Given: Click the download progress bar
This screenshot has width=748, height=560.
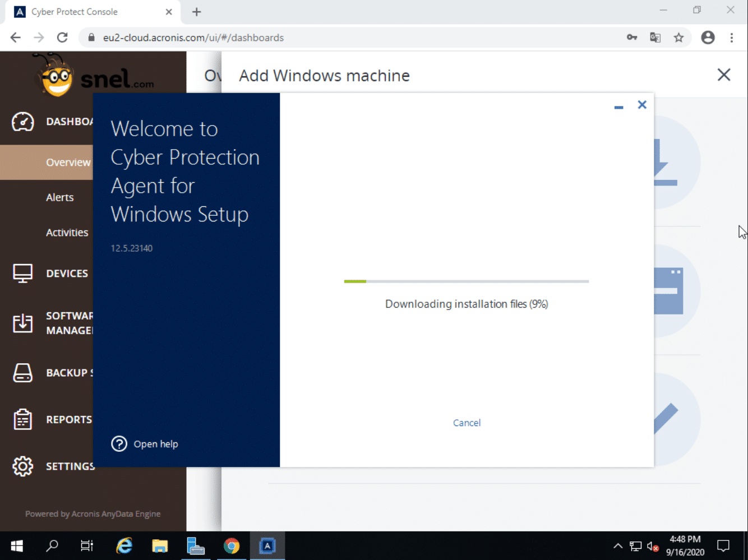Looking at the screenshot, I should coord(466,281).
